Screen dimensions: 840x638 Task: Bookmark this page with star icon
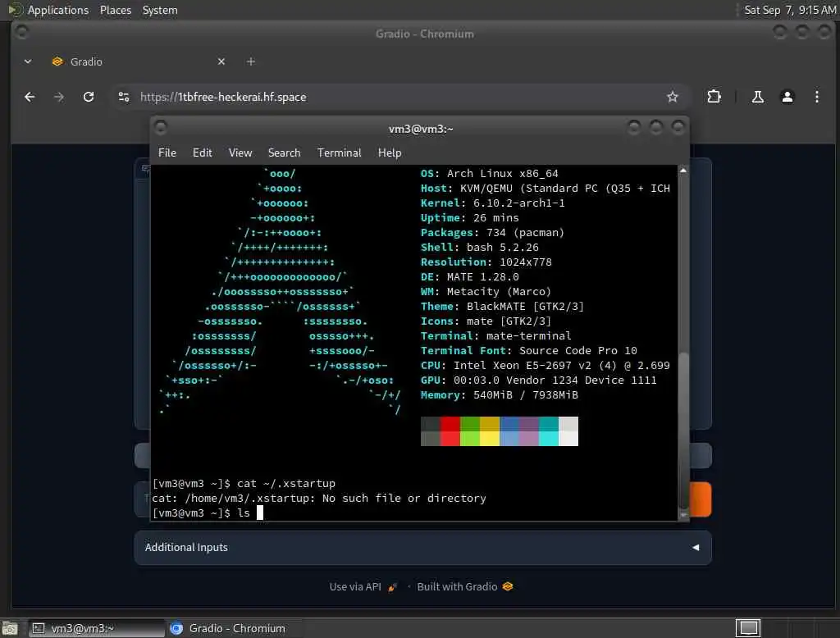click(673, 97)
